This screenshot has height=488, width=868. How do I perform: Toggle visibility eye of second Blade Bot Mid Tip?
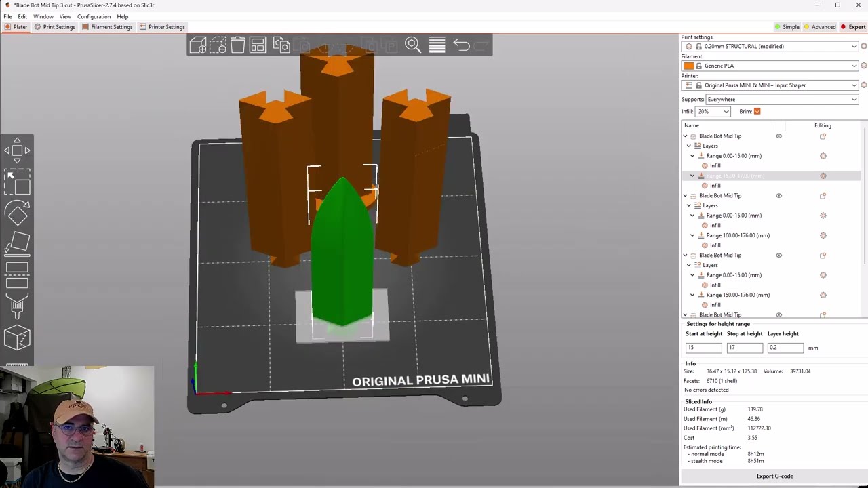click(778, 196)
